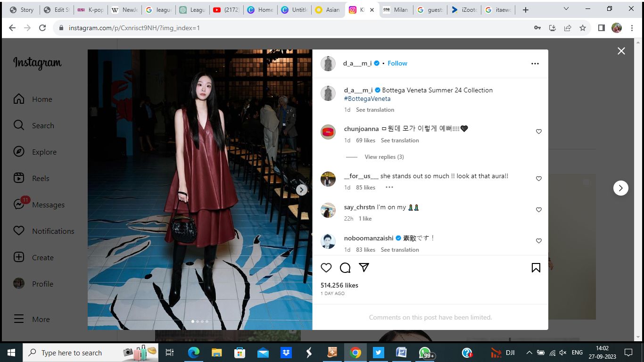This screenshot has height=362, width=644.
Task: Open comment bubble icon below post
Action: point(345,268)
